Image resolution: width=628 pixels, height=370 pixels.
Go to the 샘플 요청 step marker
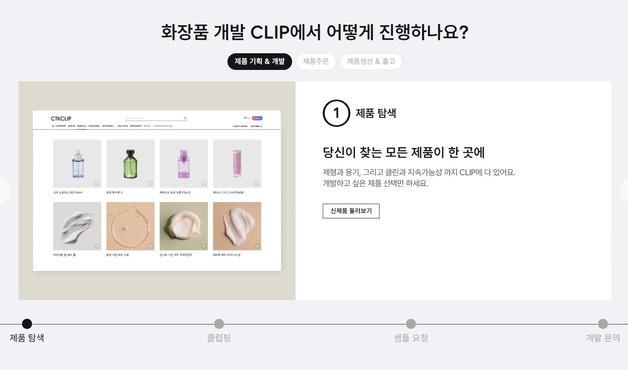coord(411,324)
